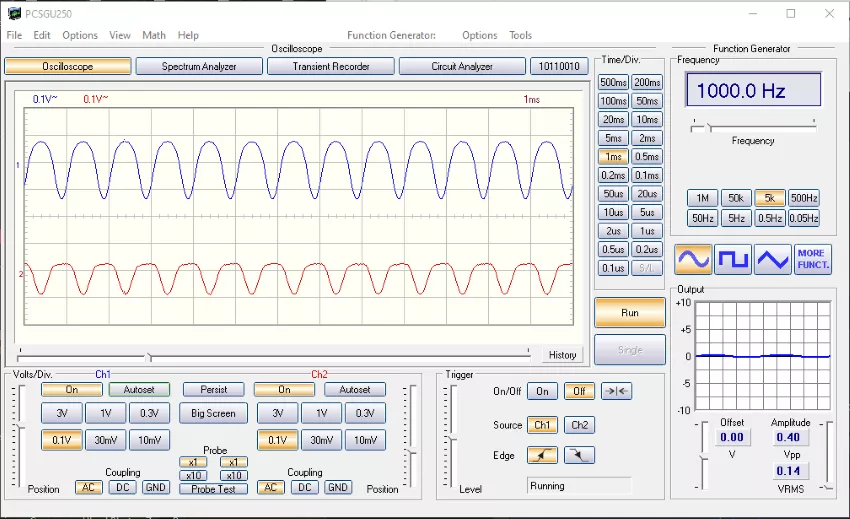Select the 0.05Hz frequency range
The image size is (850, 519).
[803, 219]
